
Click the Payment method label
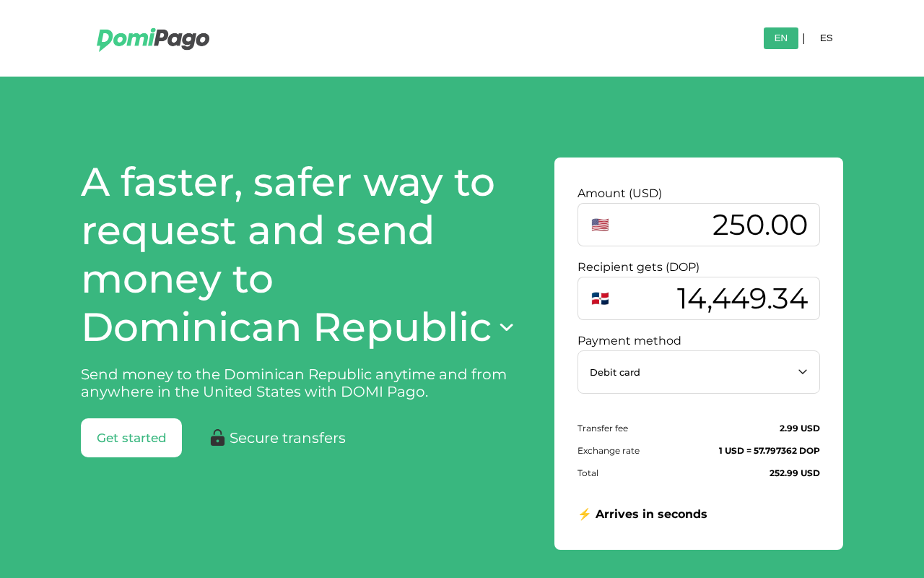pyautogui.click(x=629, y=341)
